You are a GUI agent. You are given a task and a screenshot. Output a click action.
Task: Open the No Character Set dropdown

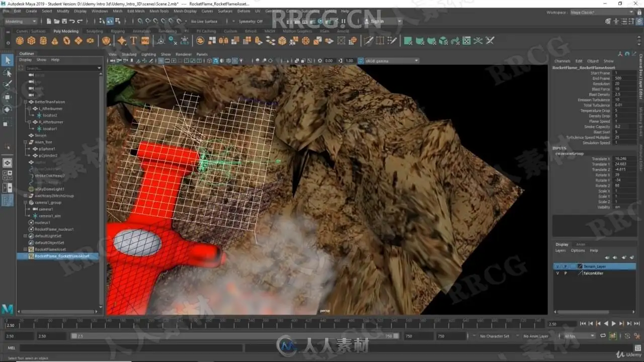click(494, 336)
